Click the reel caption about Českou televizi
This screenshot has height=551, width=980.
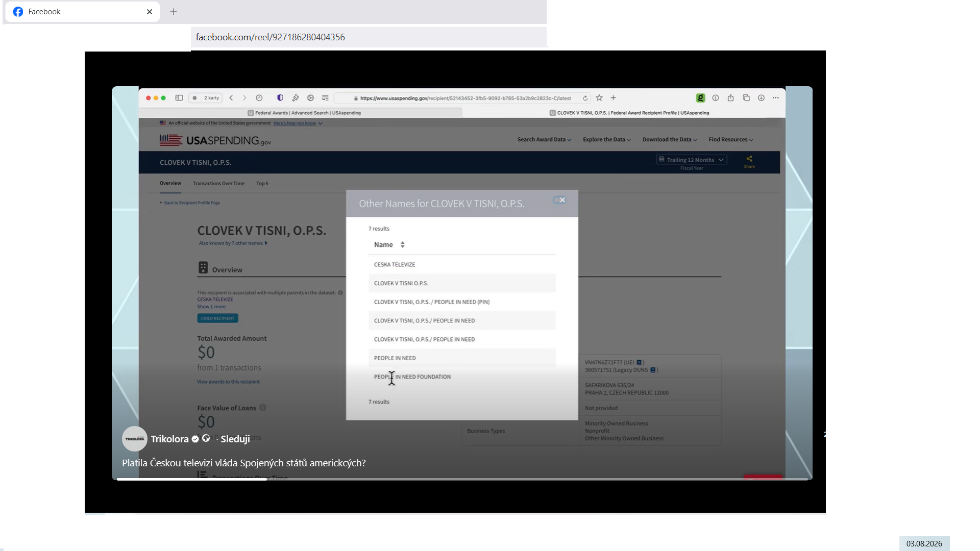(x=244, y=463)
